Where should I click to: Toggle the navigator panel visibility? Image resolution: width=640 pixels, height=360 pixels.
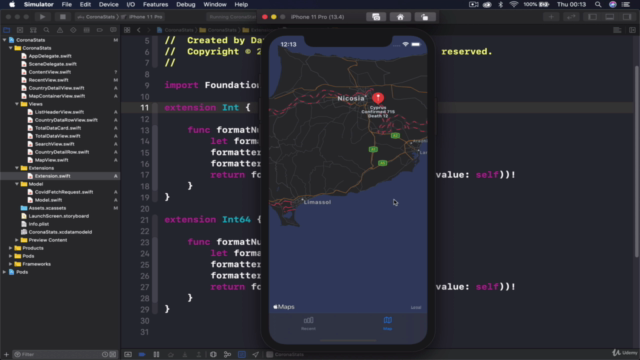(592, 17)
